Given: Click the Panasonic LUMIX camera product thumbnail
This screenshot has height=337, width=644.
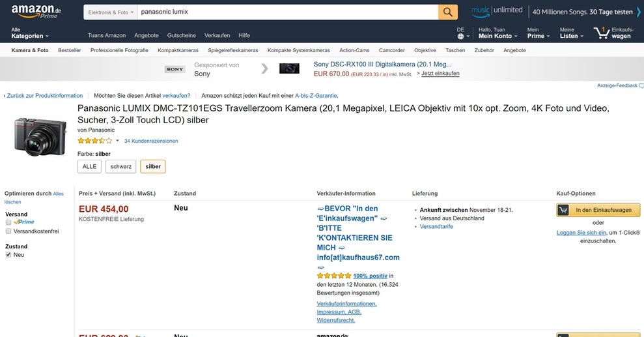Looking at the screenshot, I should (40, 137).
